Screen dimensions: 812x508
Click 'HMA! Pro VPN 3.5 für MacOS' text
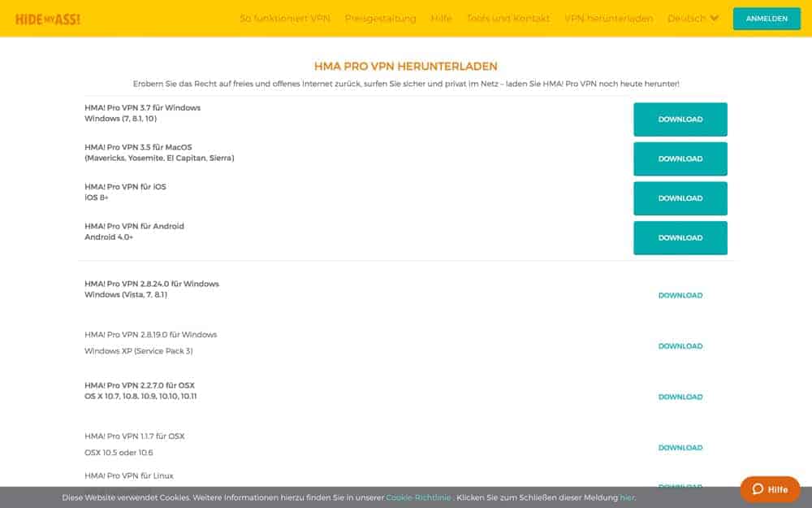138,147
